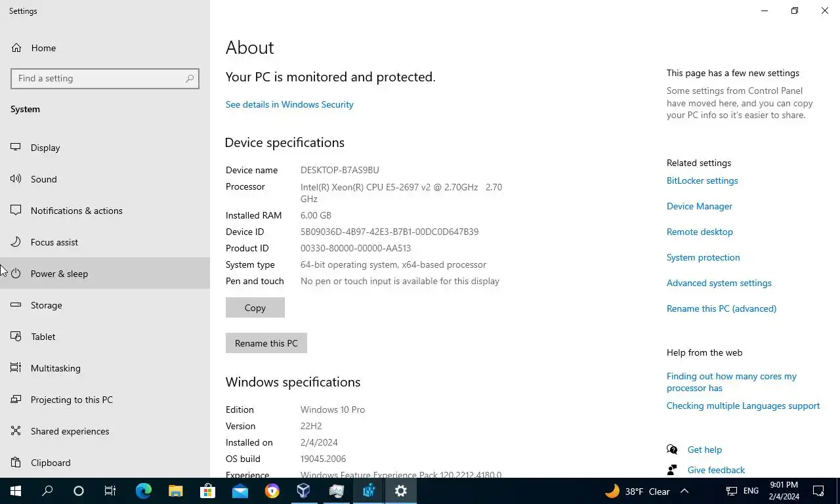Screen dimensions: 840x504
Task: Open Storage settings
Action: tap(105, 305)
